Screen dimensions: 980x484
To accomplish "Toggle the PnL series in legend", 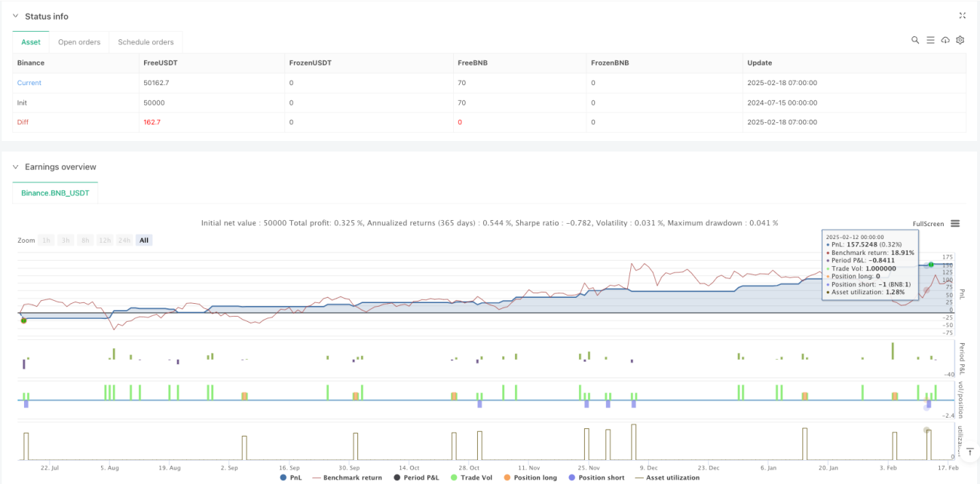I will [289, 477].
